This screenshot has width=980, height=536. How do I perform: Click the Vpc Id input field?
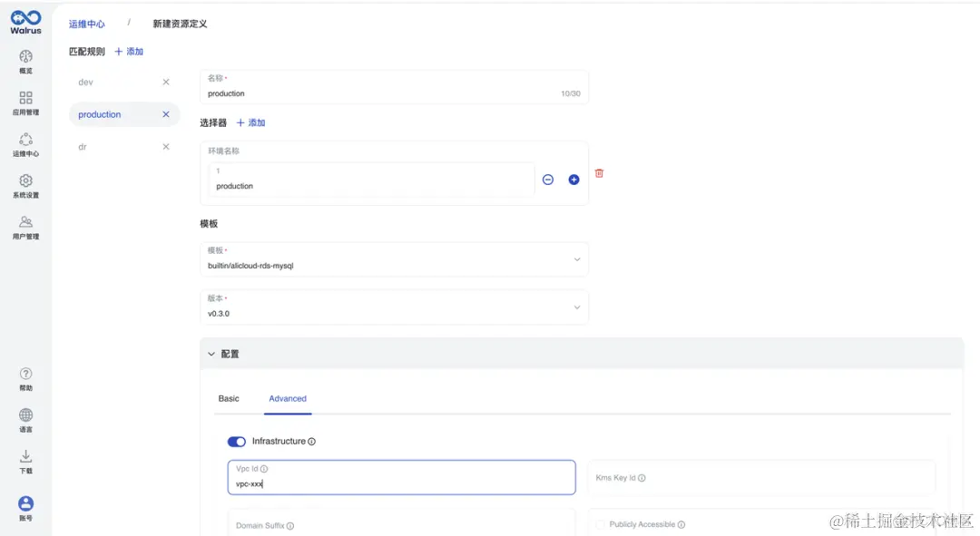(401, 477)
